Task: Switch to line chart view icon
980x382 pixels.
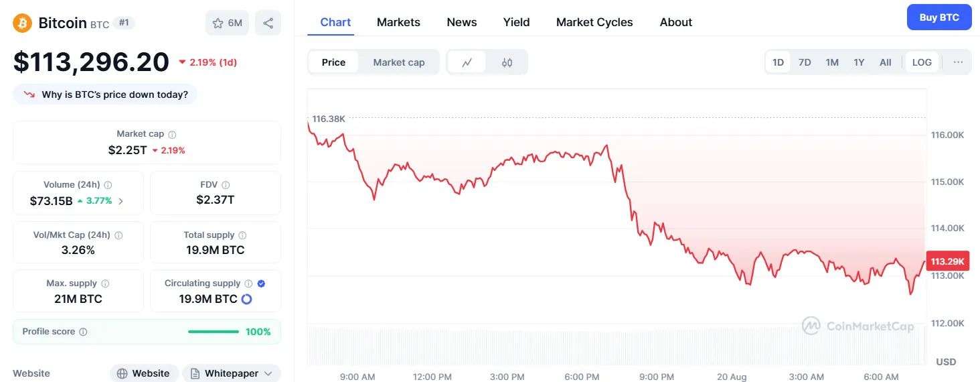Action: pos(467,62)
